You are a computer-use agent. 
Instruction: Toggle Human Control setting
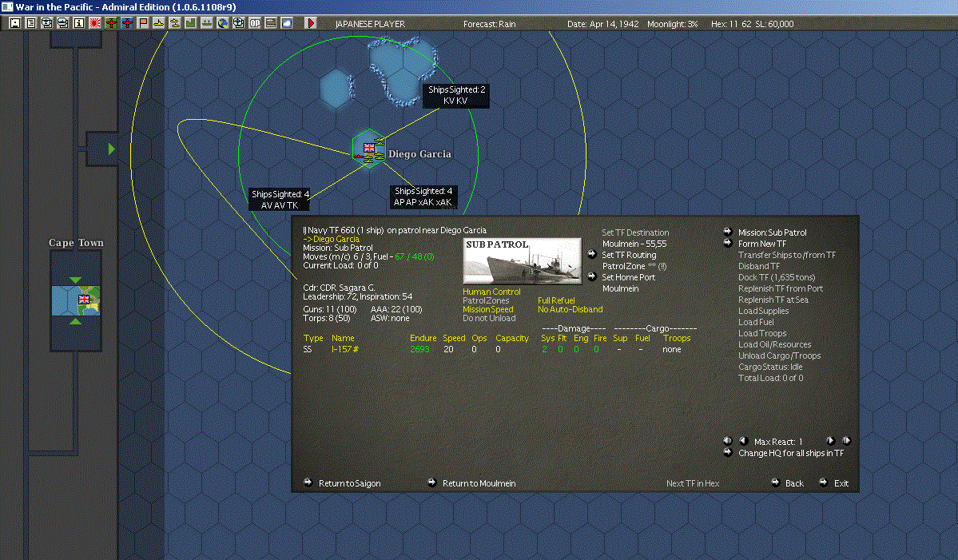tap(491, 292)
